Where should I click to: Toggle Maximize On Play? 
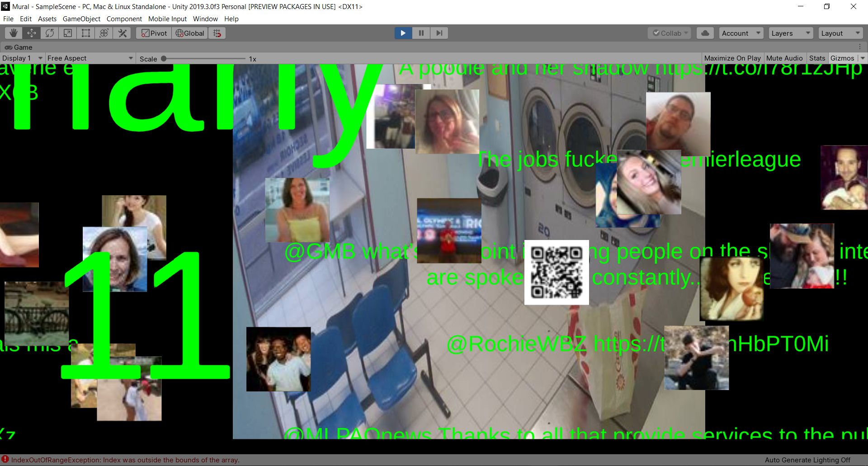(x=732, y=58)
